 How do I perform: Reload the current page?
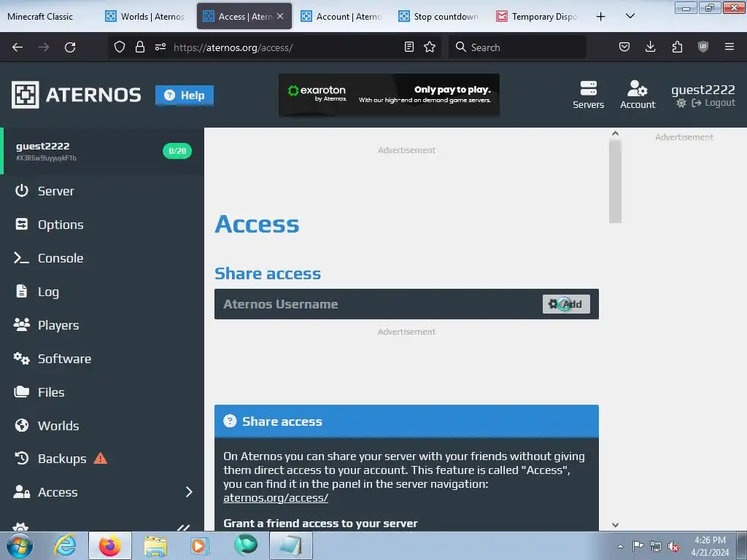70,47
